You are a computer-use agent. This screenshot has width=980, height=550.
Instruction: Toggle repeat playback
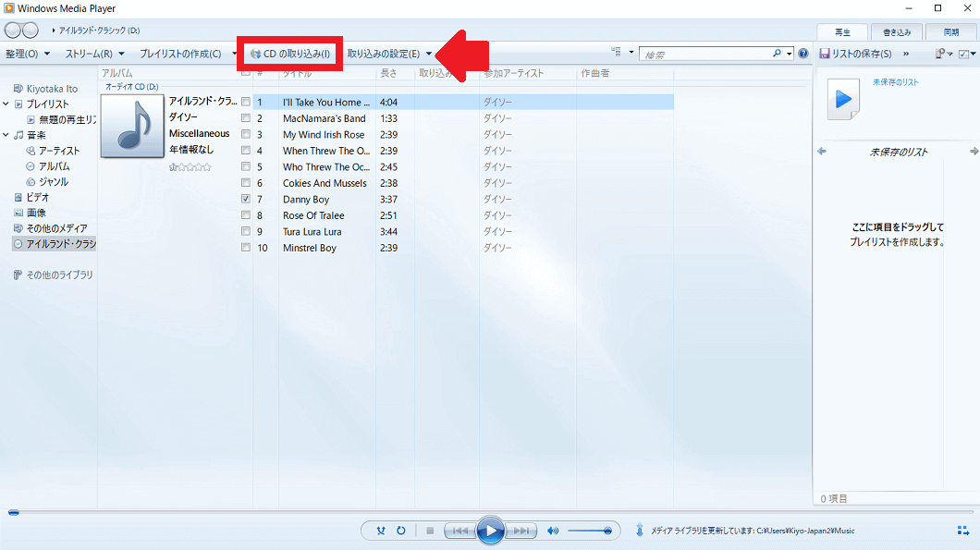coord(400,531)
